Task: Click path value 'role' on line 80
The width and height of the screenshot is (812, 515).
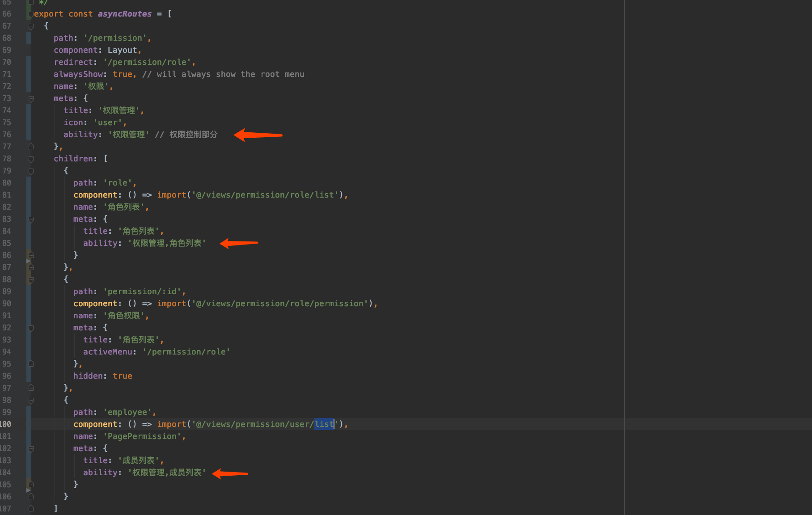Action: point(118,183)
